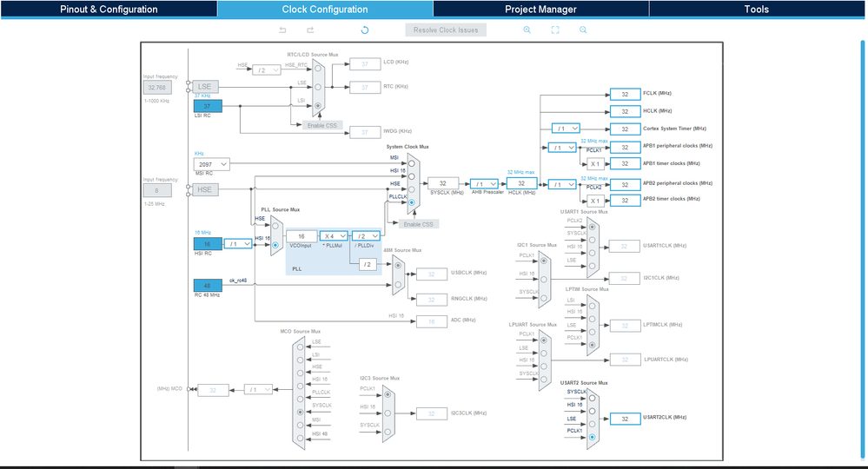
Task: Open the Project Manager tab
Action: click(x=540, y=9)
